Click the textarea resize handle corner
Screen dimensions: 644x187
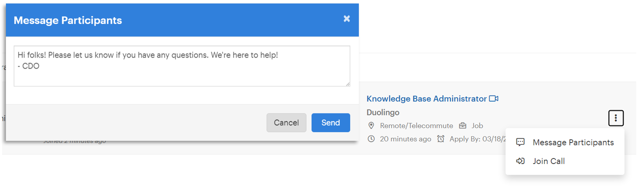pyautogui.click(x=348, y=84)
